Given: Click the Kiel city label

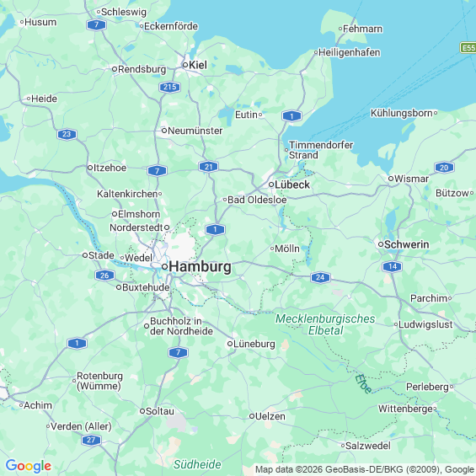Looking at the screenshot, I should click(198, 65).
